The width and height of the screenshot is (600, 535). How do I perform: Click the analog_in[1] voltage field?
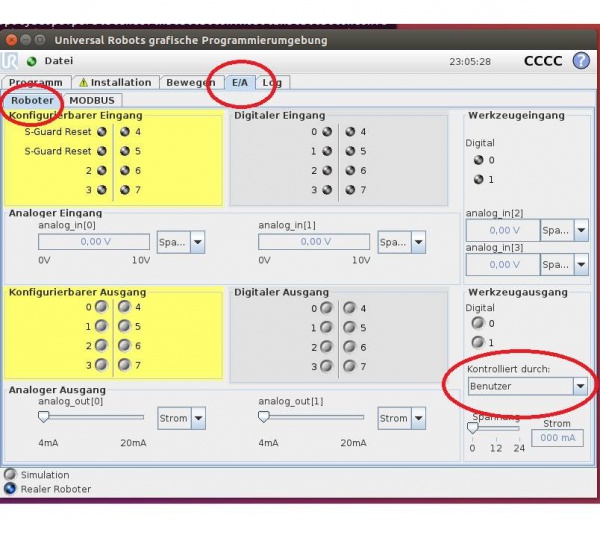pos(314,242)
